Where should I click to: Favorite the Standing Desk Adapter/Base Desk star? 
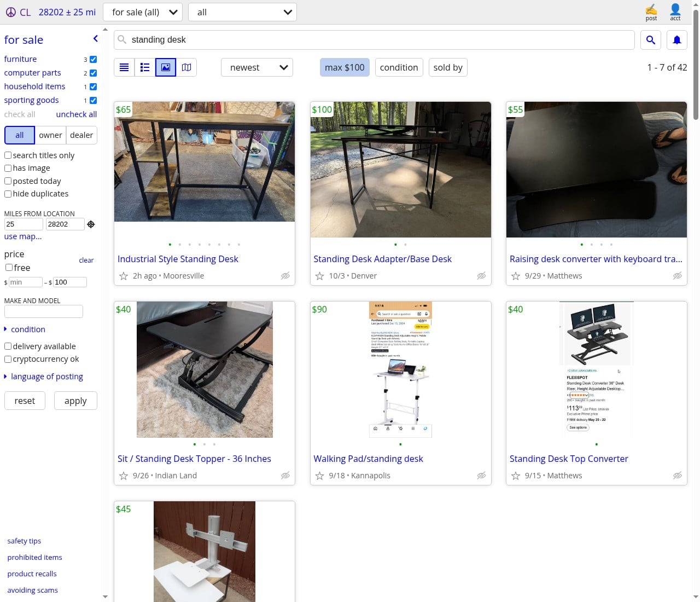click(x=320, y=276)
